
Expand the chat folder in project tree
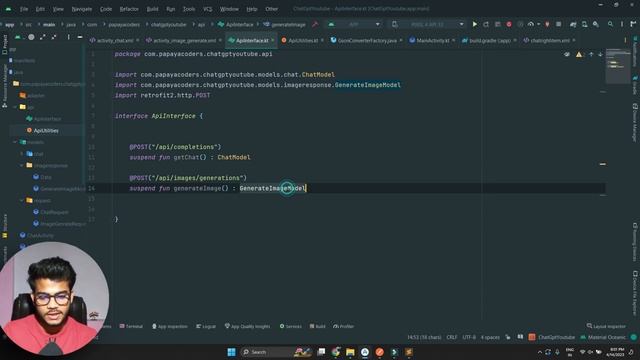[x=22, y=154]
